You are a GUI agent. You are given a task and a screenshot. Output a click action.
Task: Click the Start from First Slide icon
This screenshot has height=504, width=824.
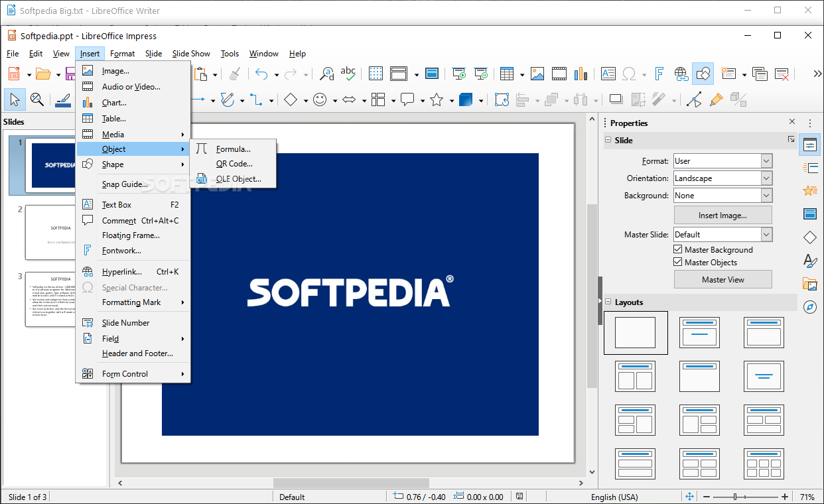[459, 74]
